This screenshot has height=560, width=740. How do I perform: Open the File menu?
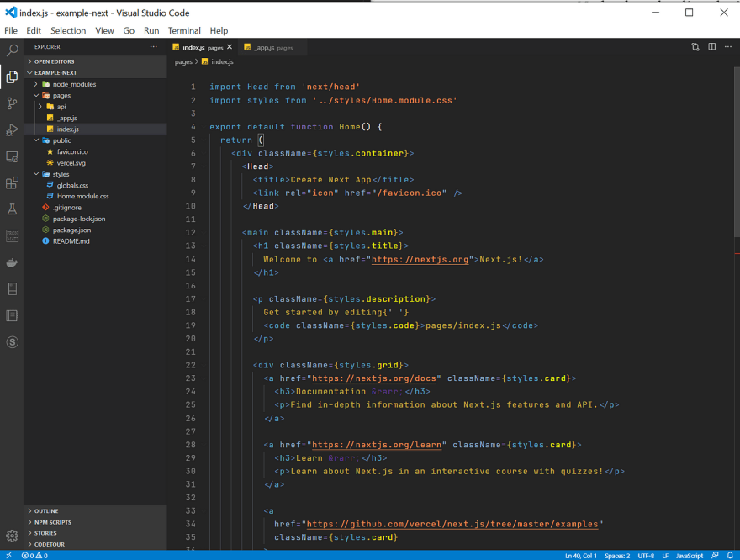pos(11,30)
